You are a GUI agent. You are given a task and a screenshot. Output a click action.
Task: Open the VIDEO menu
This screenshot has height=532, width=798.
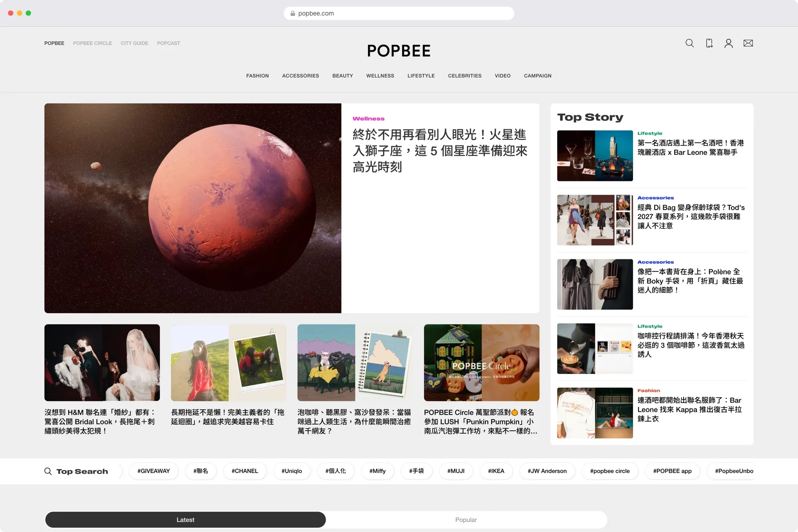point(503,76)
